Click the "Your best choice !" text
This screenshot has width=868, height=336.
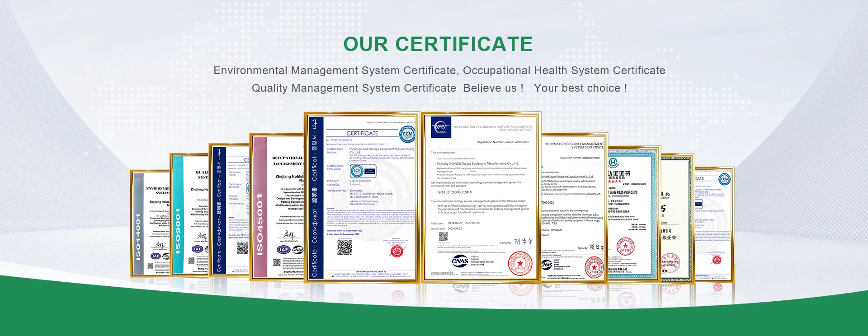point(580,88)
